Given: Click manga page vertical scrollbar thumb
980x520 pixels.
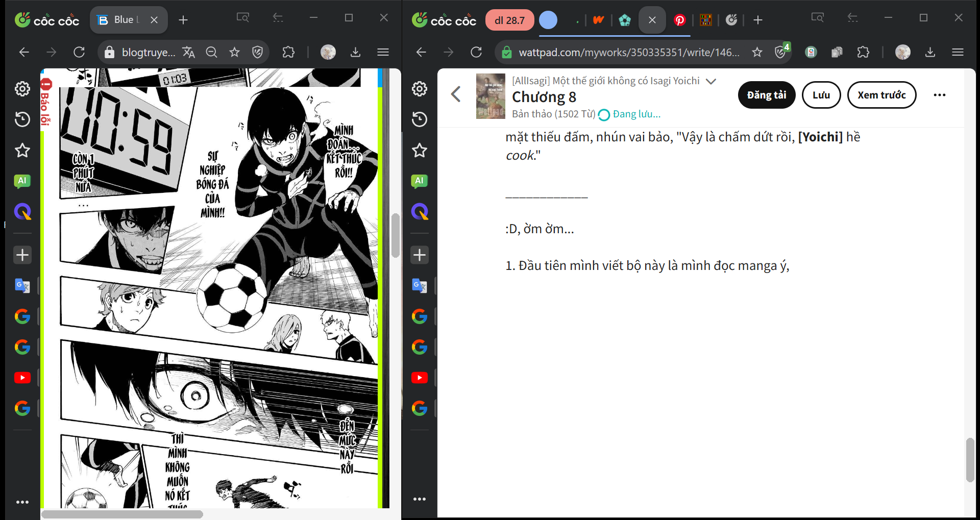Looking at the screenshot, I should pyautogui.click(x=396, y=235).
